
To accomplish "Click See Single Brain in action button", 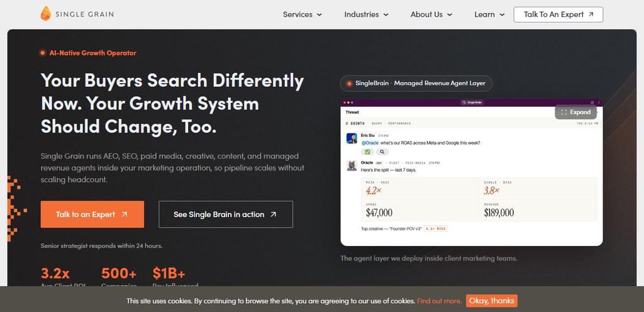I will [226, 214].
